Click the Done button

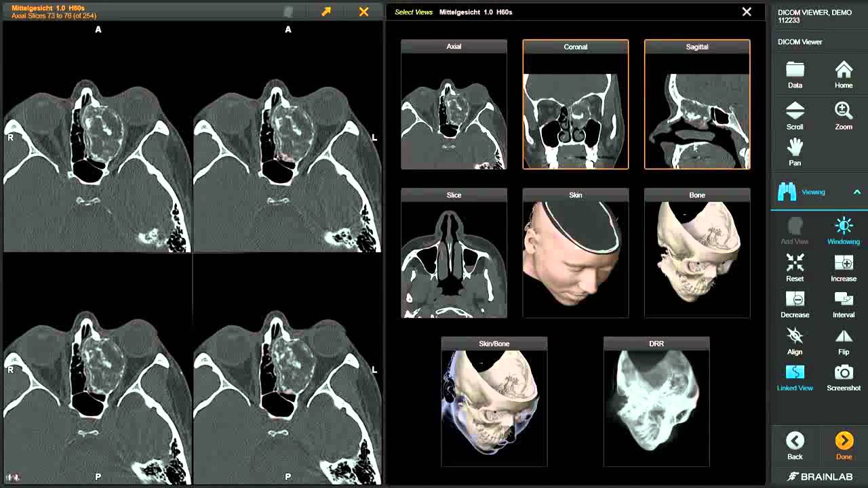pyautogui.click(x=844, y=445)
